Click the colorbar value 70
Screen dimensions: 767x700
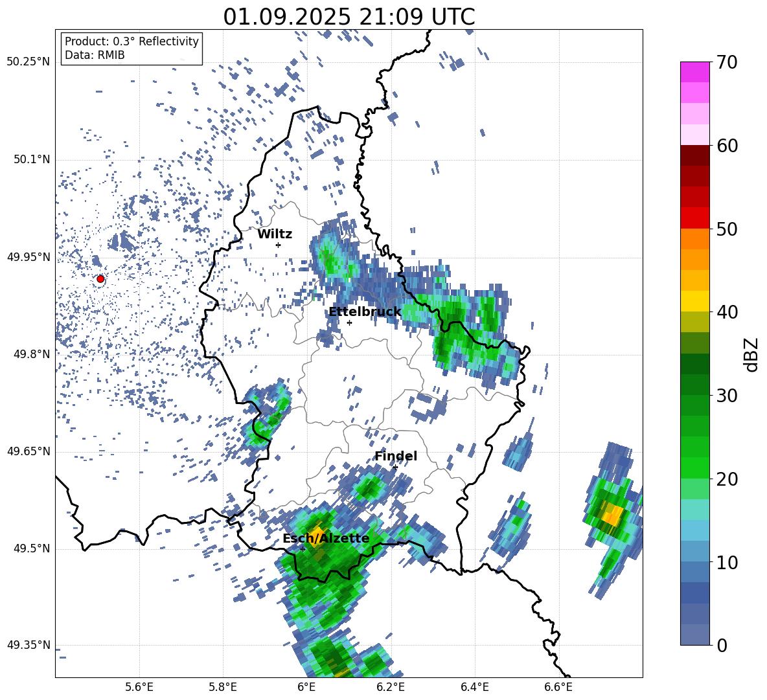point(727,62)
